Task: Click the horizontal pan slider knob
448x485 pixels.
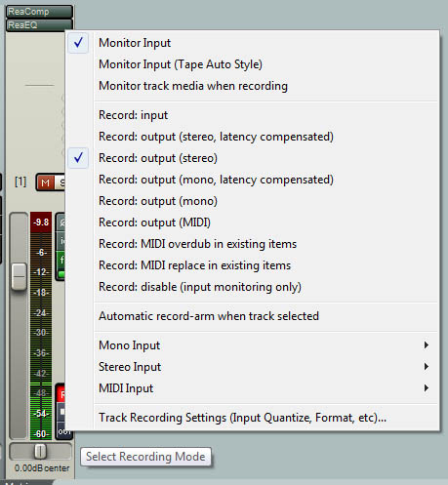Action: click(40, 451)
